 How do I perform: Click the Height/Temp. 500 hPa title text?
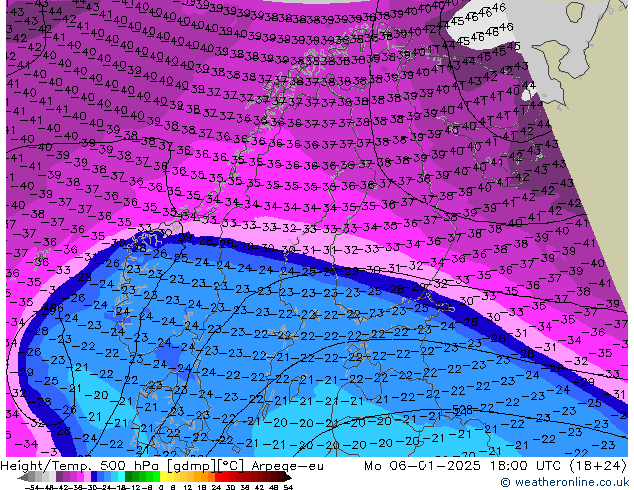(x=80, y=466)
